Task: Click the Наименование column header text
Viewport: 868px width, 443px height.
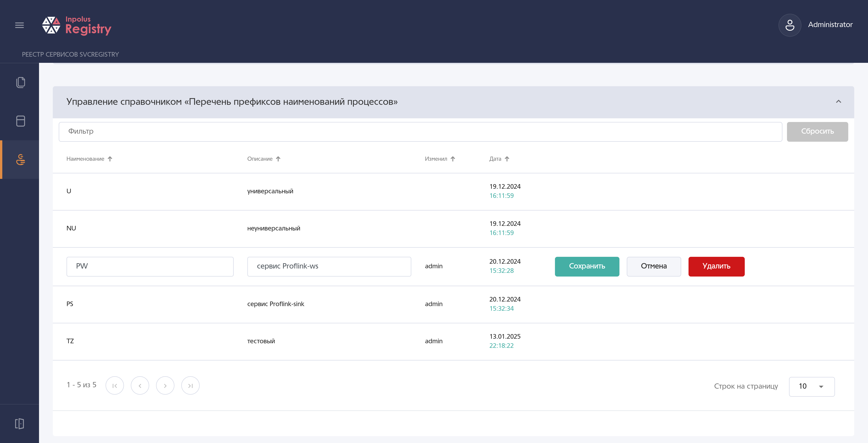Action: coord(85,159)
